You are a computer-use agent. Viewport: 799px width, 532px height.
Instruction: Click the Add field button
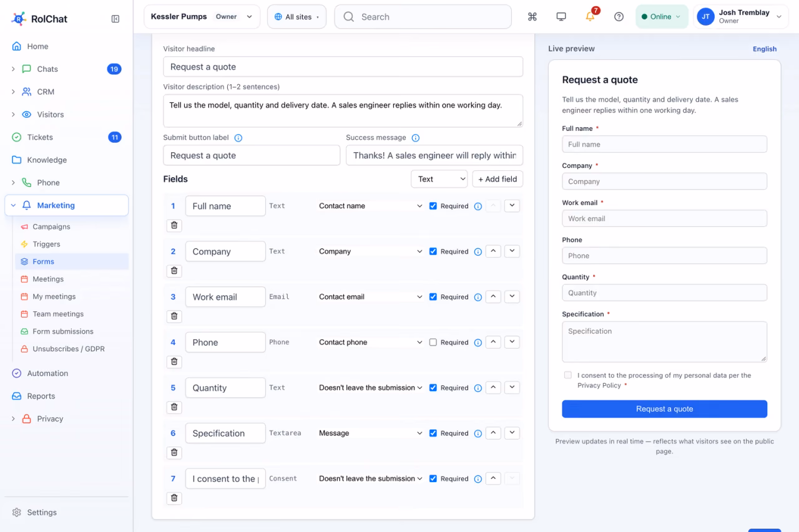(498, 179)
